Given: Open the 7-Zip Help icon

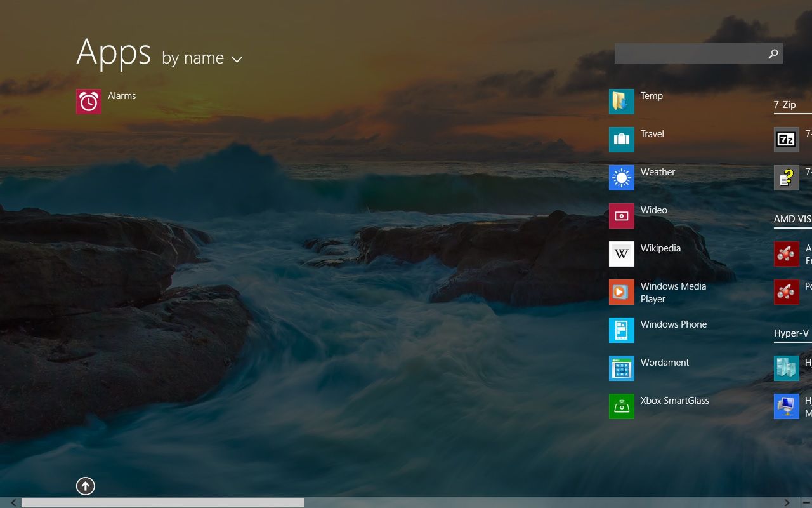Looking at the screenshot, I should pyautogui.click(x=787, y=178).
